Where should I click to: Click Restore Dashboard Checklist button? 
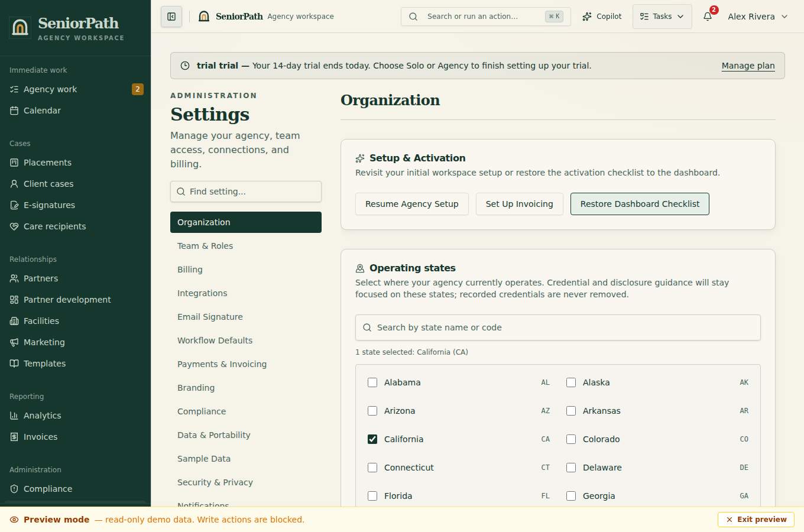640,204
